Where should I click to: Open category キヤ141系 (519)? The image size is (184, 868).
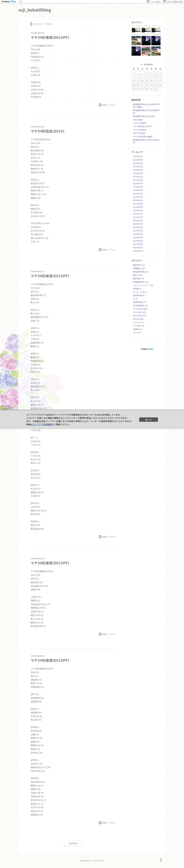[x=140, y=312]
